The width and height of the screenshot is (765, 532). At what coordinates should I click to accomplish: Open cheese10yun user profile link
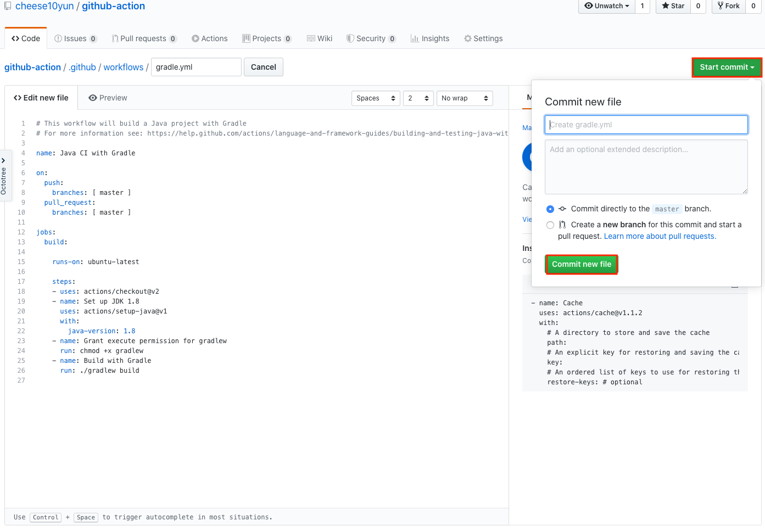[44, 6]
